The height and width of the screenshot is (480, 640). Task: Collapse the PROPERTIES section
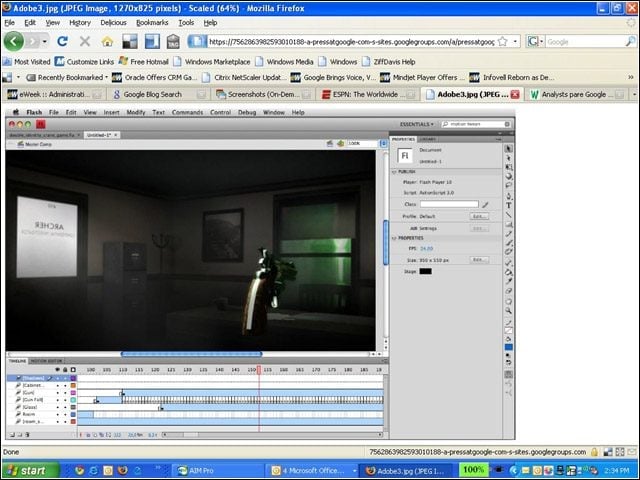394,238
